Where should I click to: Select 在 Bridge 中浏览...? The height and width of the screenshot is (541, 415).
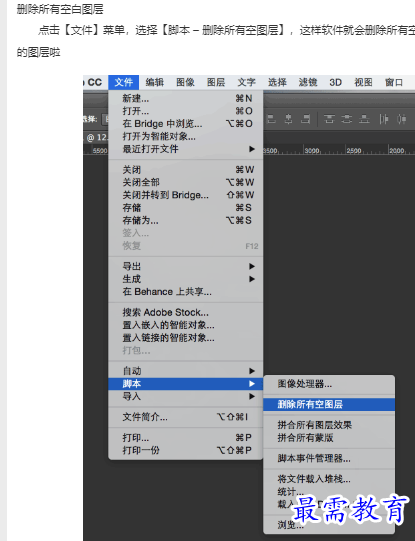coord(186,124)
